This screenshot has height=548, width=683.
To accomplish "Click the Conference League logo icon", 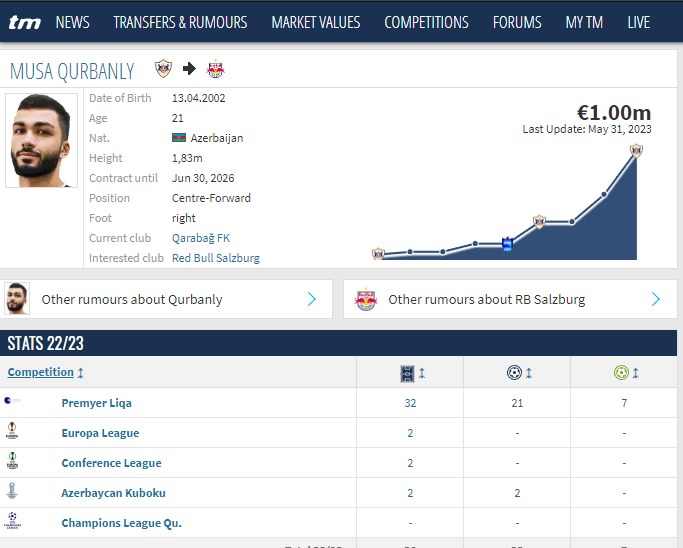I will (x=12, y=462).
